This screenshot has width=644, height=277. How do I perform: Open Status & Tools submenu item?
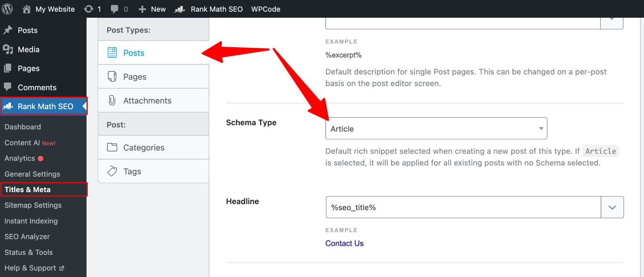(29, 252)
